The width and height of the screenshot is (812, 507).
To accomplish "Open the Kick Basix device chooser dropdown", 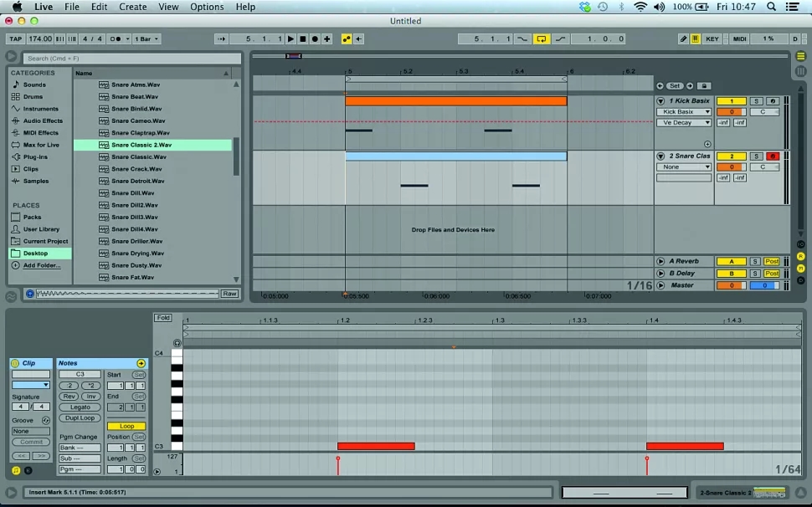I will click(684, 112).
